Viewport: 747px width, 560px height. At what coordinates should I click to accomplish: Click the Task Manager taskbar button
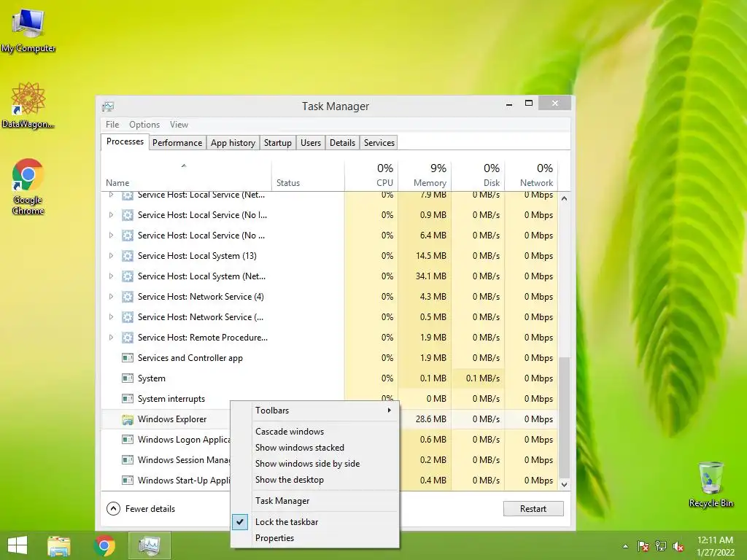tap(150, 545)
